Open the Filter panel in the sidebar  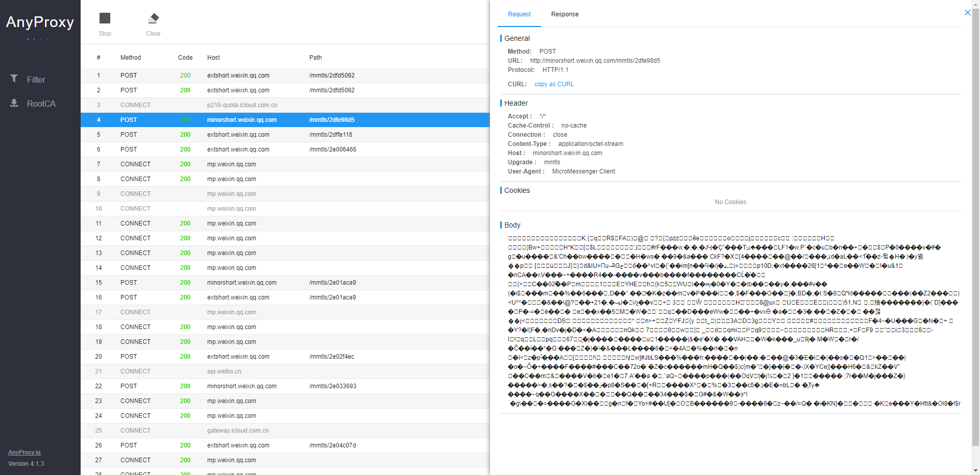pyautogui.click(x=36, y=80)
